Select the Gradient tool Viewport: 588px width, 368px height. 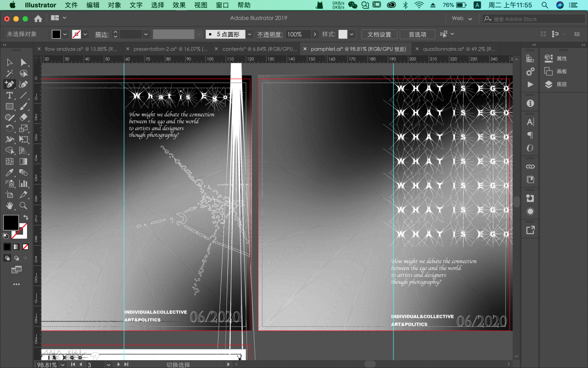click(24, 161)
